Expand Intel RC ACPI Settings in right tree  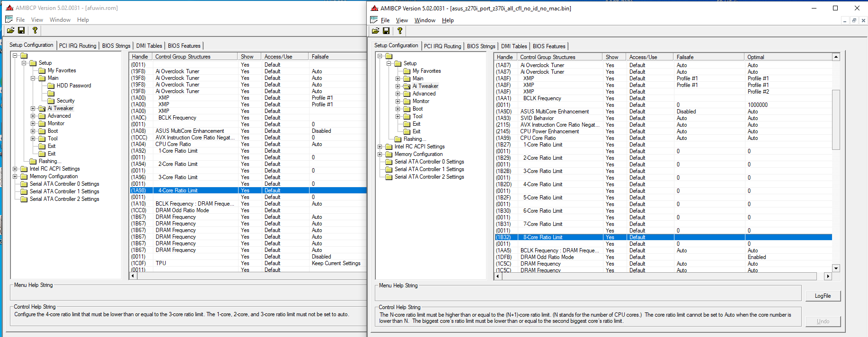[380, 147]
